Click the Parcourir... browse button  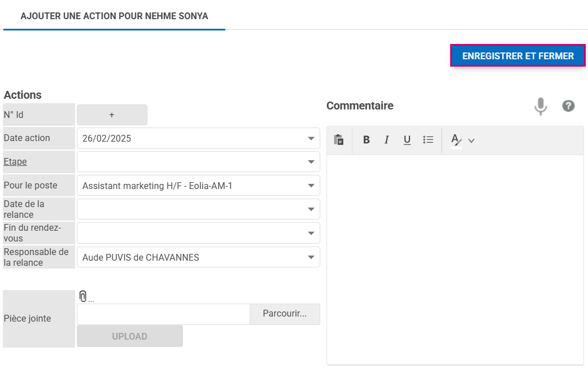point(285,314)
